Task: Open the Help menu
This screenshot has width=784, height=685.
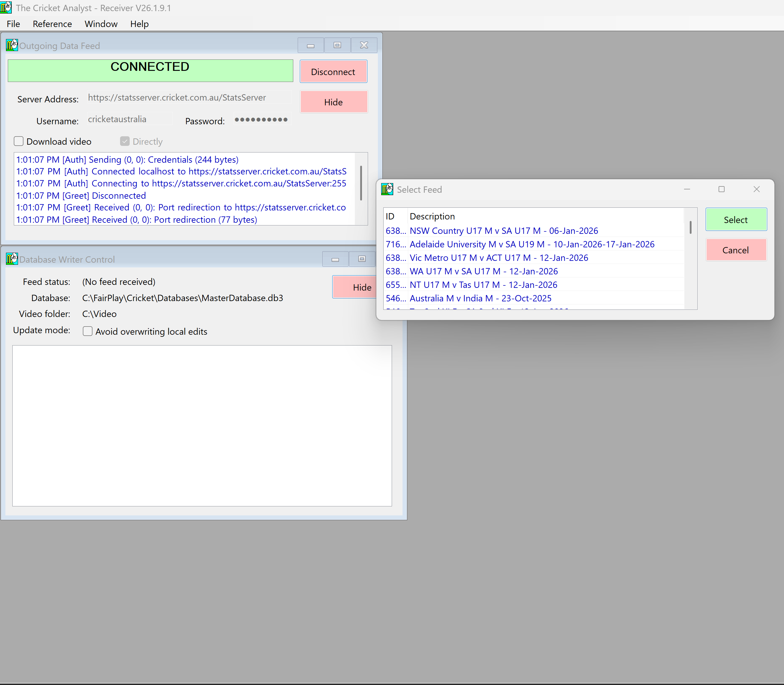Action: click(140, 24)
